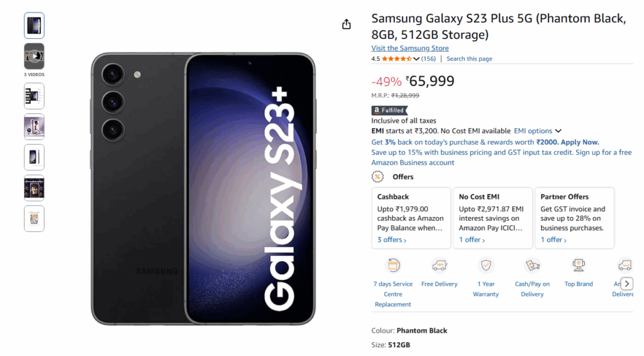Select the first phone image thumbnail
644x356 pixels.
tap(34, 25)
